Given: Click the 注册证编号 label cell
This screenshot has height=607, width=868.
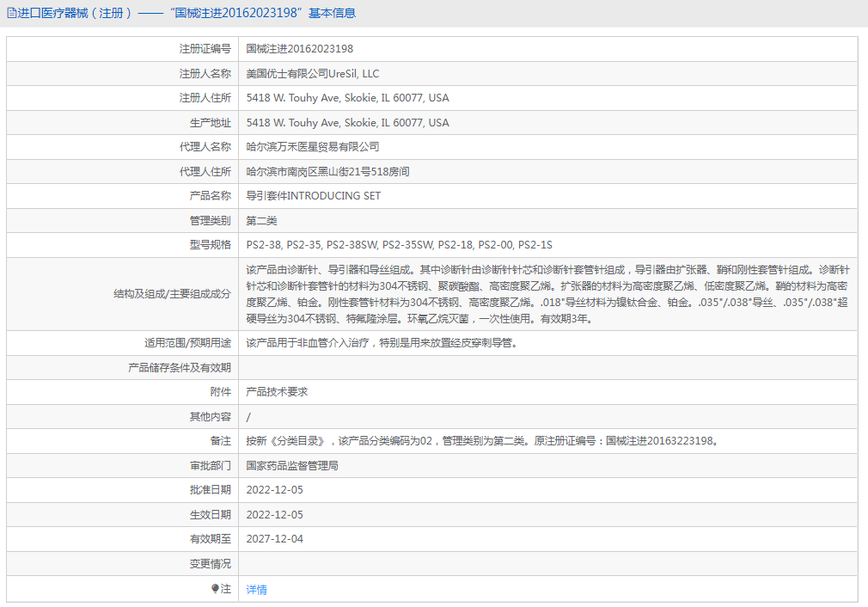Looking at the screenshot, I should 205,49.
